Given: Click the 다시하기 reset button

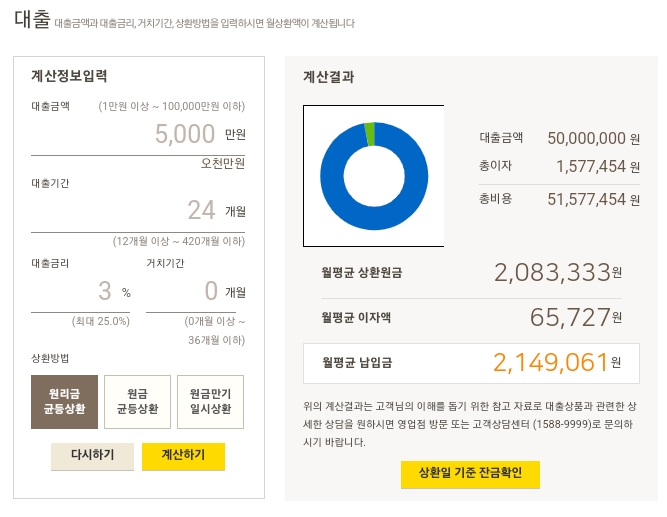Looking at the screenshot, I should [92, 456].
